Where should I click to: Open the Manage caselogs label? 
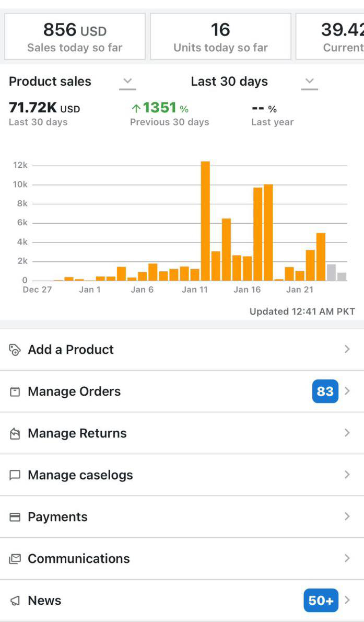[x=80, y=475]
